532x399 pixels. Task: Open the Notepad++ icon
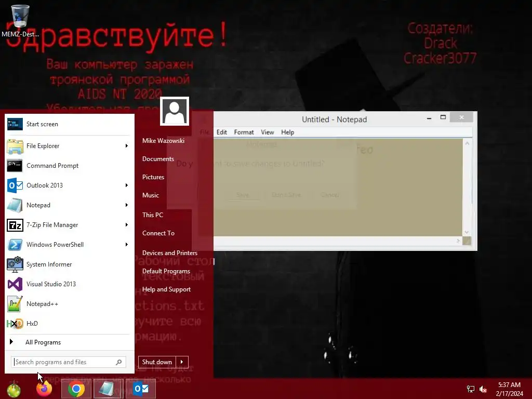tap(15, 303)
